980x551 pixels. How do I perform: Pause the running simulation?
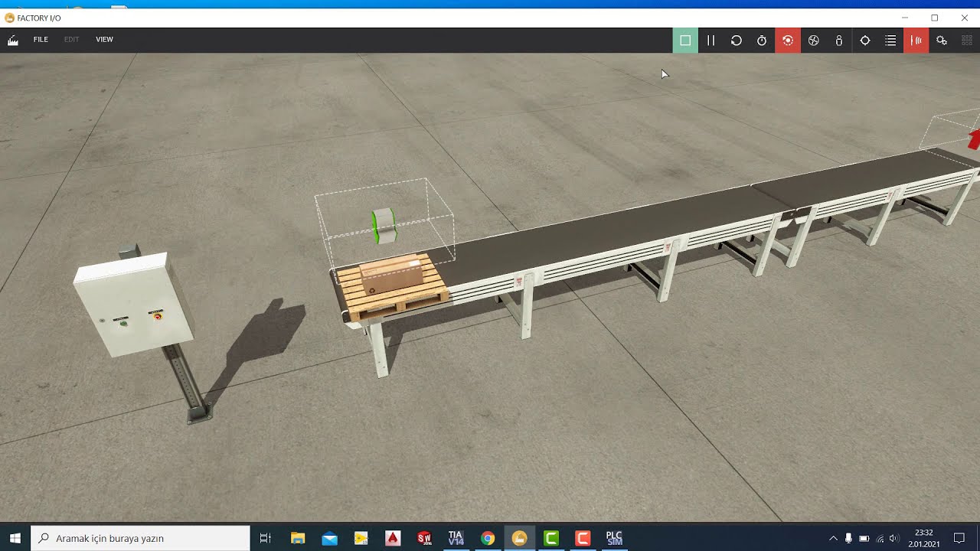[x=710, y=41]
